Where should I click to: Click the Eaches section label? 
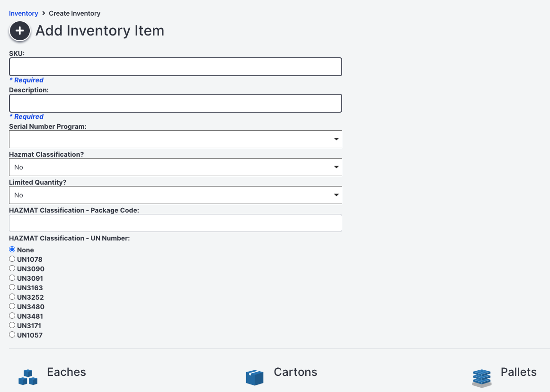(x=66, y=372)
